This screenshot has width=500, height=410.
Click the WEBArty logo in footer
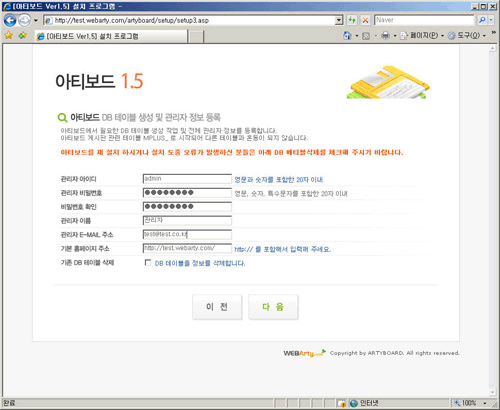tap(304, 353)
